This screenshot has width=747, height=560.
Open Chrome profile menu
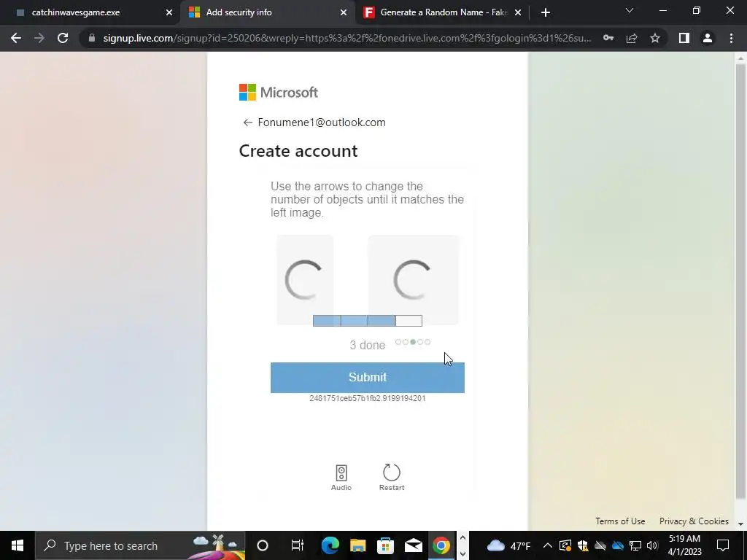708,38
